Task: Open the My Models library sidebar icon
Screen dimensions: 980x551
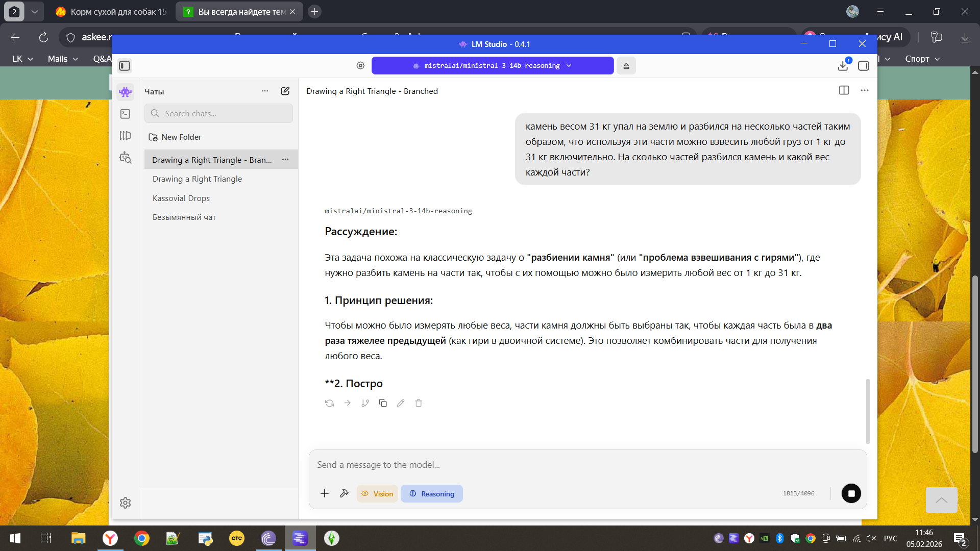Action: pos(125,136)
